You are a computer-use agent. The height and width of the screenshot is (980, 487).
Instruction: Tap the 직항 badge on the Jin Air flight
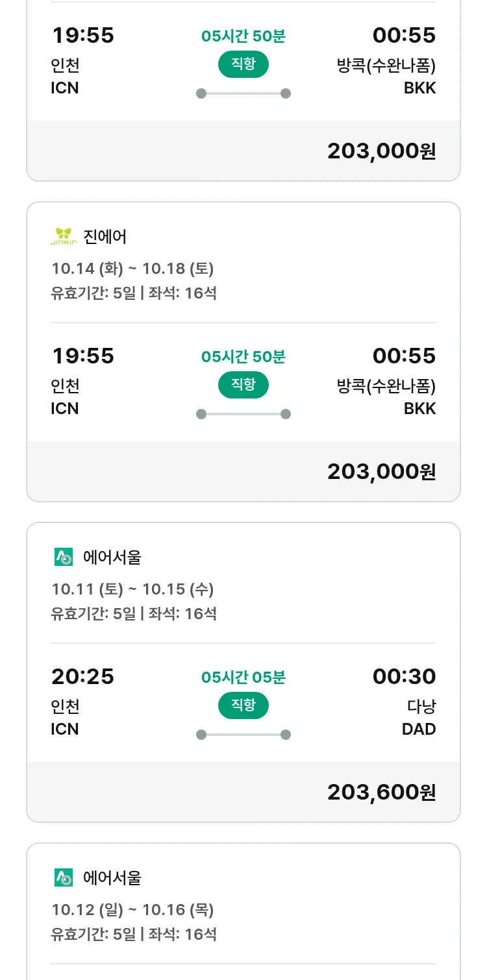tap(243, 385)
